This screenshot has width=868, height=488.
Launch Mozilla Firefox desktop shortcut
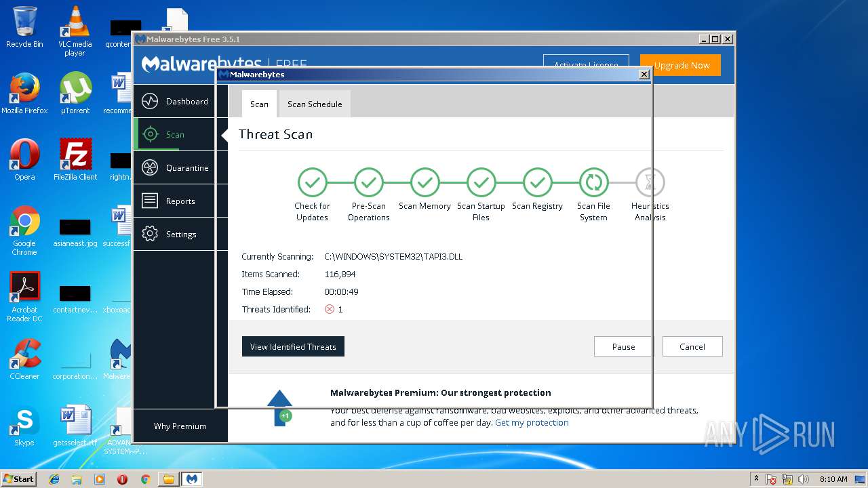pyautogui.click(x=24, y=94)
